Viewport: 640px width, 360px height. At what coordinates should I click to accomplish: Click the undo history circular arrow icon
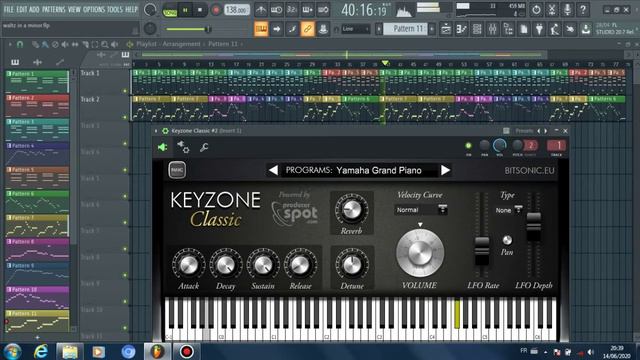pyautogui.click(x=536, y=10)
